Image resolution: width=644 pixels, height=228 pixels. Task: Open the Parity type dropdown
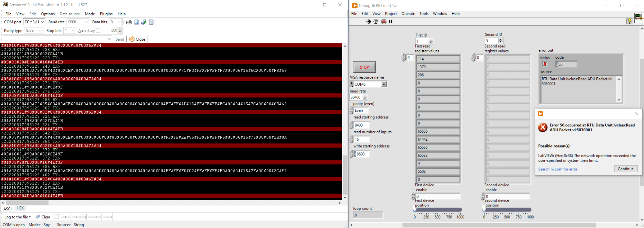pyautogui.click(x=40, y=31)
